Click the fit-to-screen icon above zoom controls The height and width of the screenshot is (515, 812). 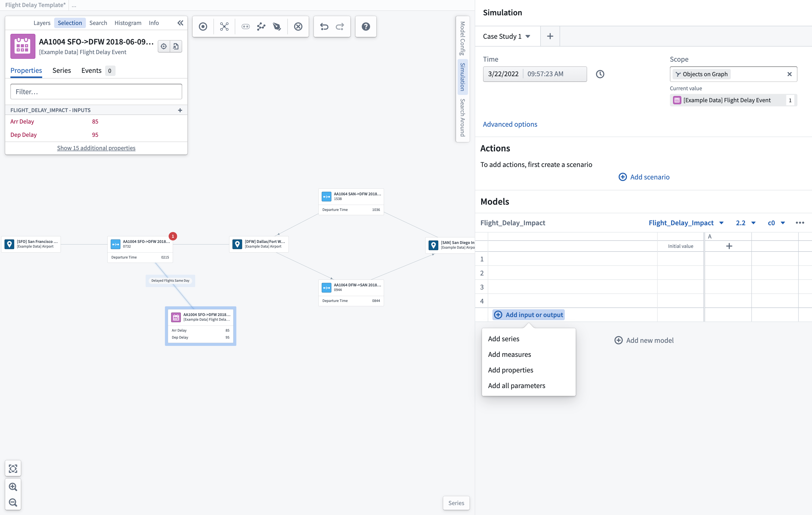13,468
